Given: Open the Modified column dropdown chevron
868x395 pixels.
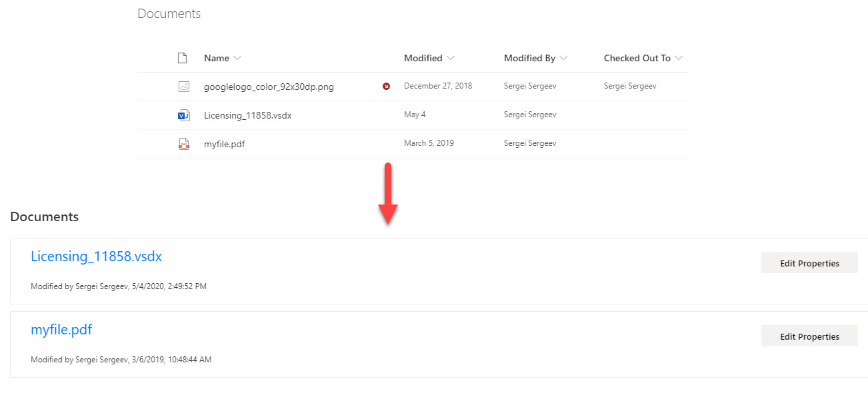Looking at the screenshot, I should [451, 58].
